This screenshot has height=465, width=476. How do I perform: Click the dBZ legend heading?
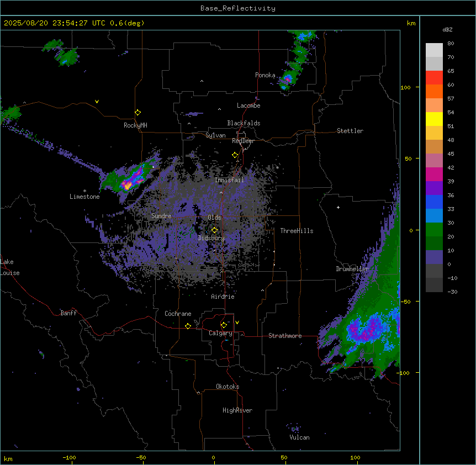pyautogui.click(x=447, y=30)
